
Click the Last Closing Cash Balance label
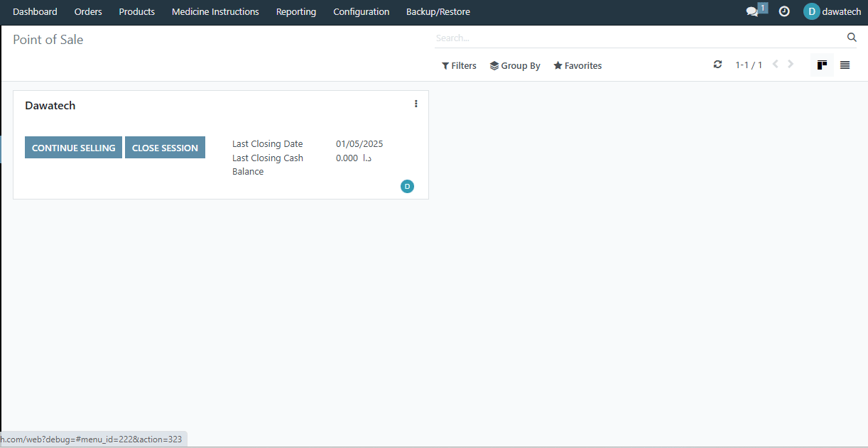tap(268, 165)
